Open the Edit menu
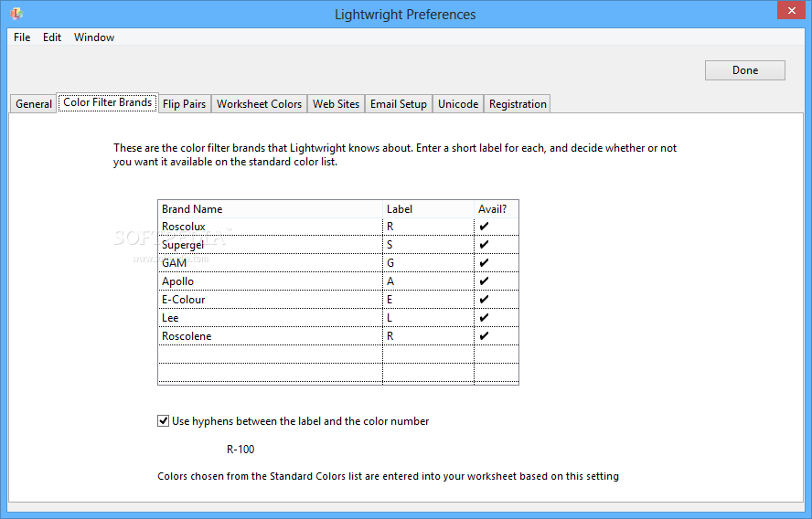 [52, 37]
